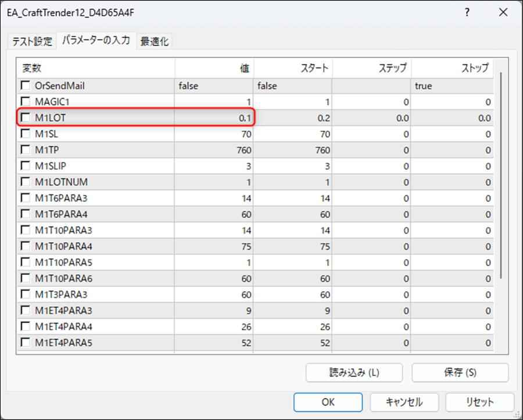The image size is (523, 420).
Task: Click the 変数 column header
Action: click(96, 68)
